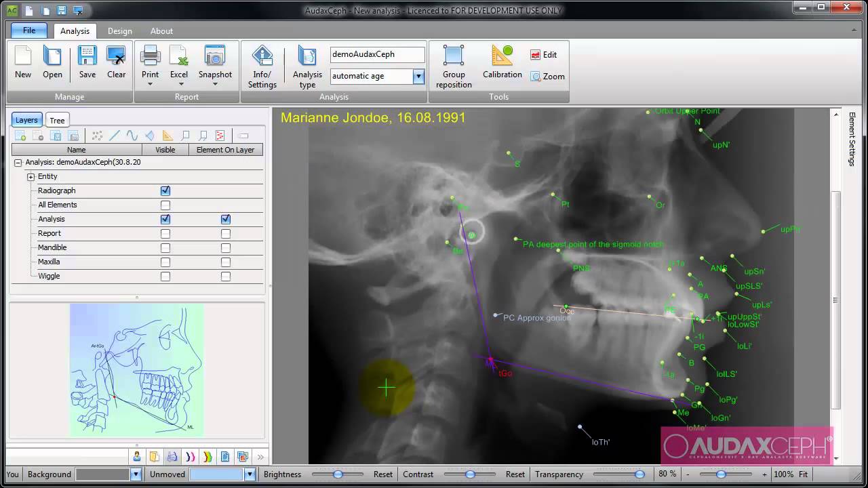Reset the Brightness

click(383, 474)
